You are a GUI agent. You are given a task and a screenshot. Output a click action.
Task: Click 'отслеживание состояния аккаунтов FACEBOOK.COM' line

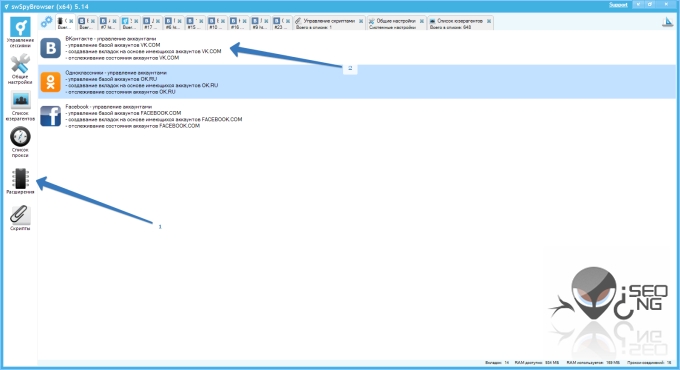[133, 126]
